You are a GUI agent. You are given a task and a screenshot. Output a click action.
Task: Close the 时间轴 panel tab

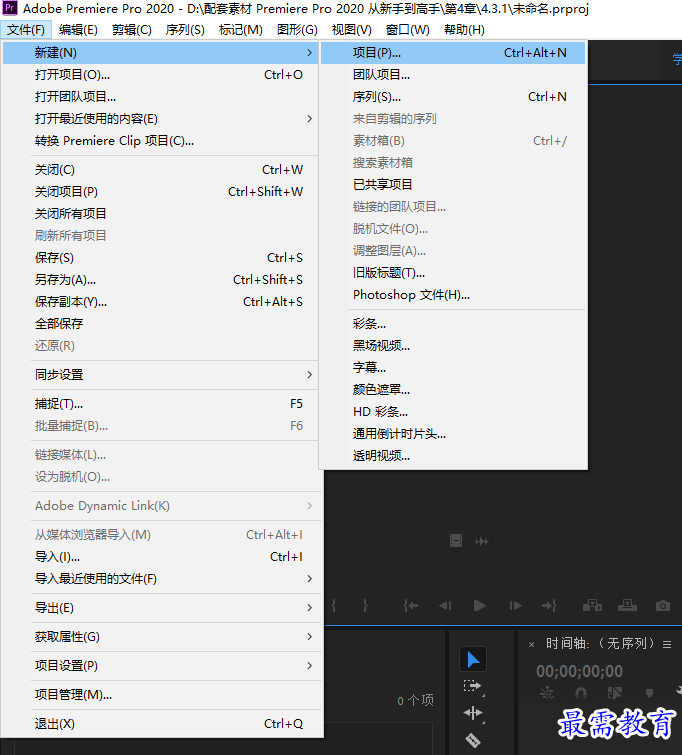click(531, 644)
